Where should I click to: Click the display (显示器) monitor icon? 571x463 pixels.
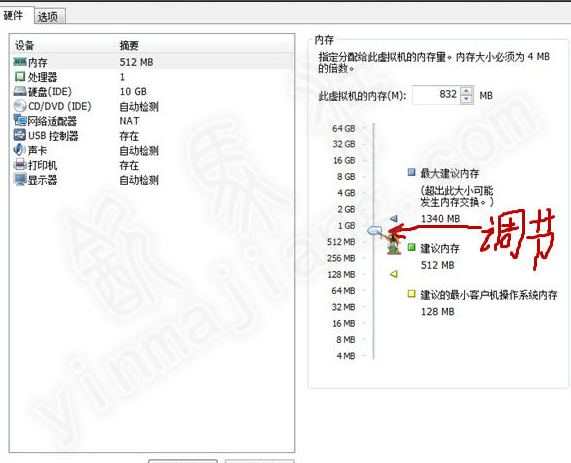point(20,179)
